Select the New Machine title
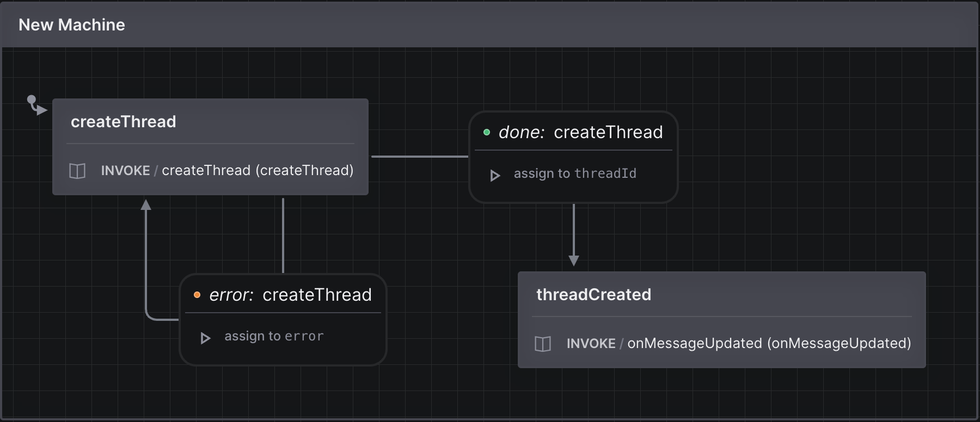The height and width of the screenshot is (422, 980). (72, 25)
